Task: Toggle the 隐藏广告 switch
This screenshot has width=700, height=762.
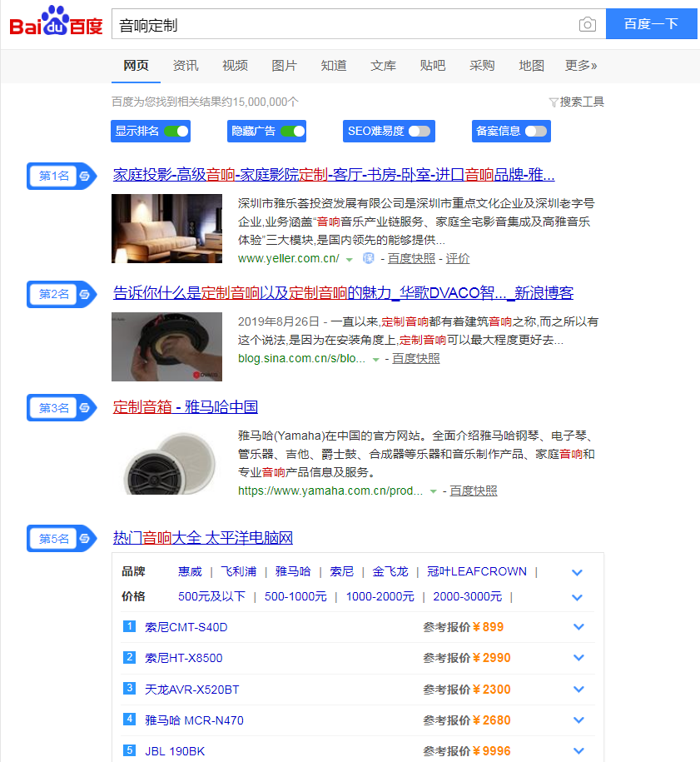Action: point(292,132)
